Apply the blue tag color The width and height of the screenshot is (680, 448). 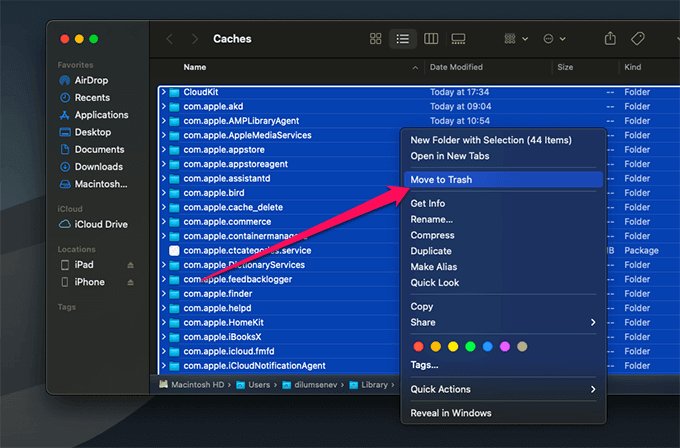pyautogui.click(x=487, y=346)
